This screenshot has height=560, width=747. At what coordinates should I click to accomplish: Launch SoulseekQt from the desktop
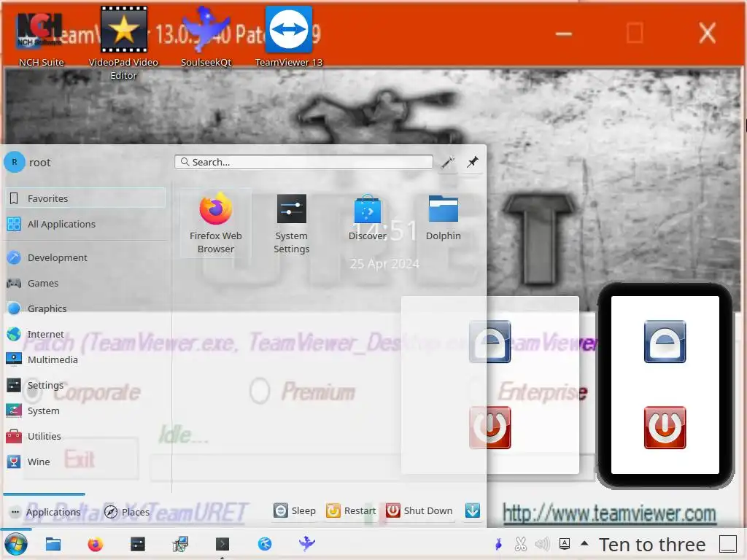tap(206, 37)
